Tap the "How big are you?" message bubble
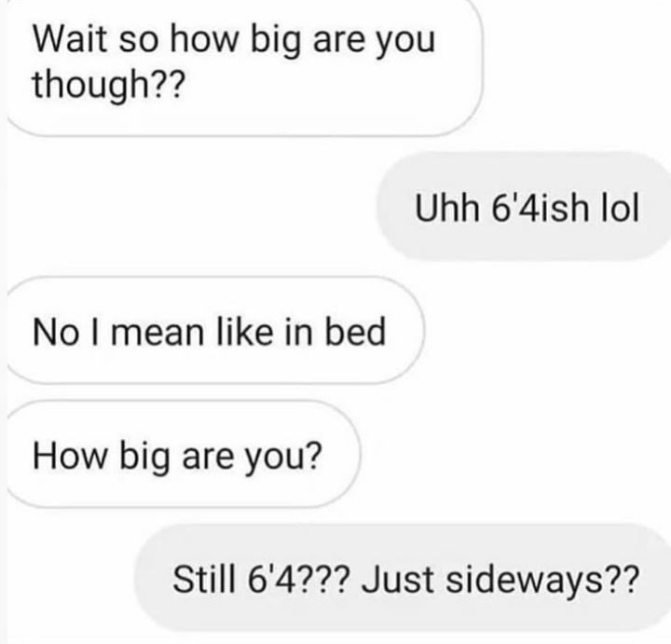This screenshot has height=644, width=671. click(x=184, y=455)
